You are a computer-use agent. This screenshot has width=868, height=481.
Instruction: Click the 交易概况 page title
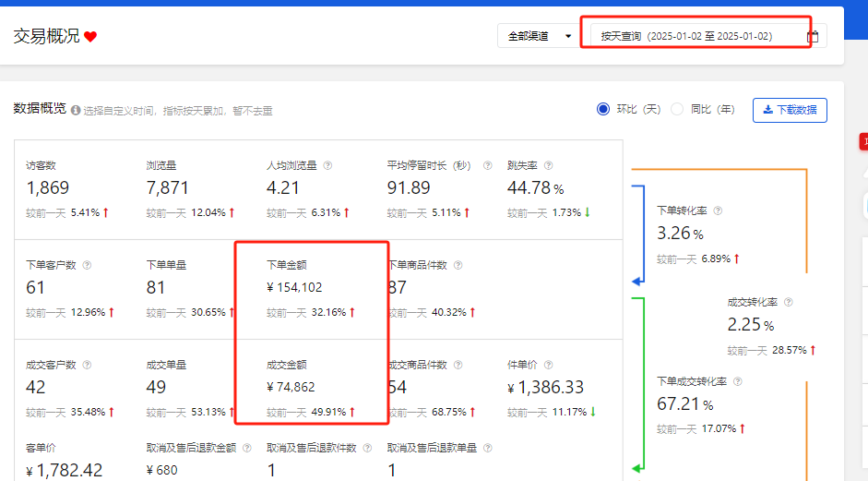tap(46, 36)
